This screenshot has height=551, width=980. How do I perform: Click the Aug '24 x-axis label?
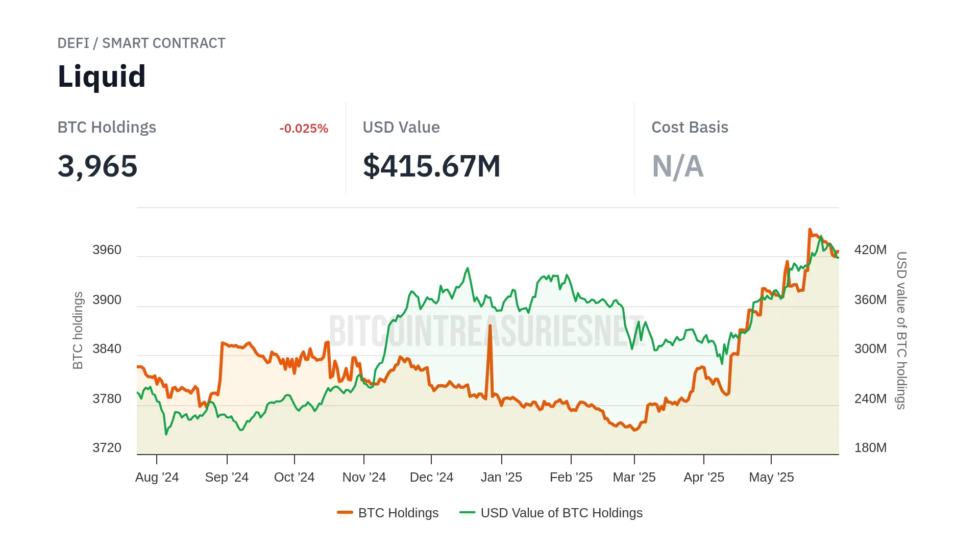pyautogui.click(x=157, y=478)
